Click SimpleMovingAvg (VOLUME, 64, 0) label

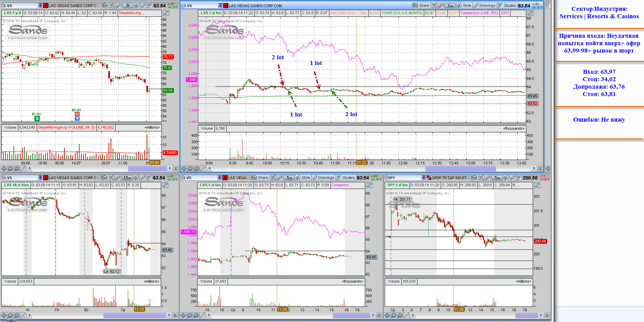pyautogui.click(x=66, y=128)
